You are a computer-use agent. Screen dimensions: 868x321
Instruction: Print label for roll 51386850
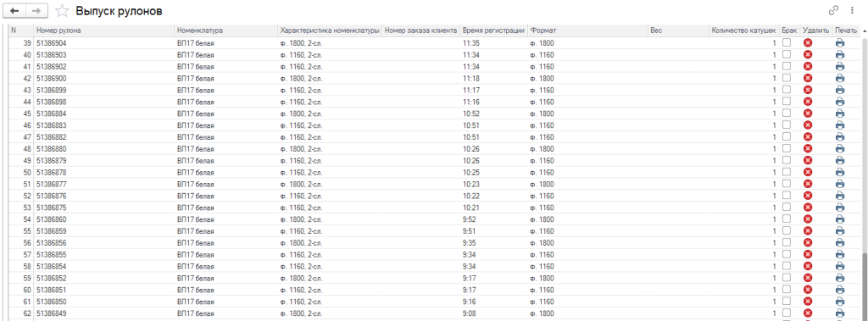(840, 301)
